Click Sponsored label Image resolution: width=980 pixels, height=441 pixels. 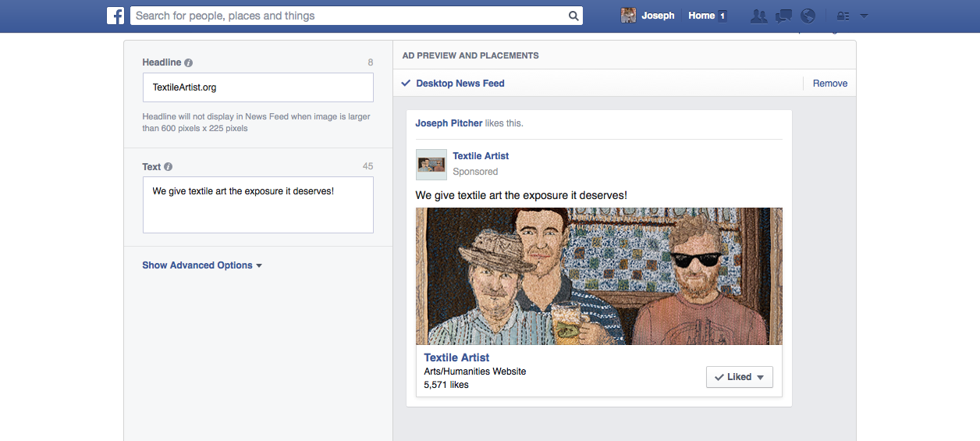click(x=475, y=172)
